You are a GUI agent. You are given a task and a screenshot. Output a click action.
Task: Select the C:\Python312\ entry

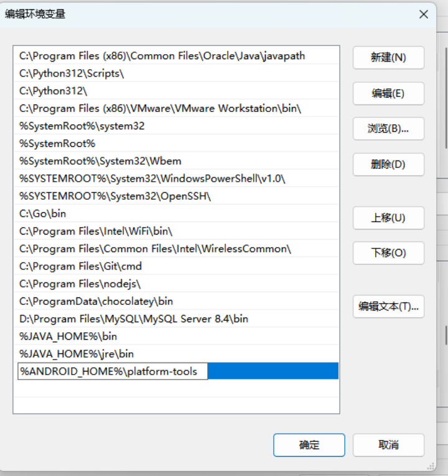coord(176,91)
